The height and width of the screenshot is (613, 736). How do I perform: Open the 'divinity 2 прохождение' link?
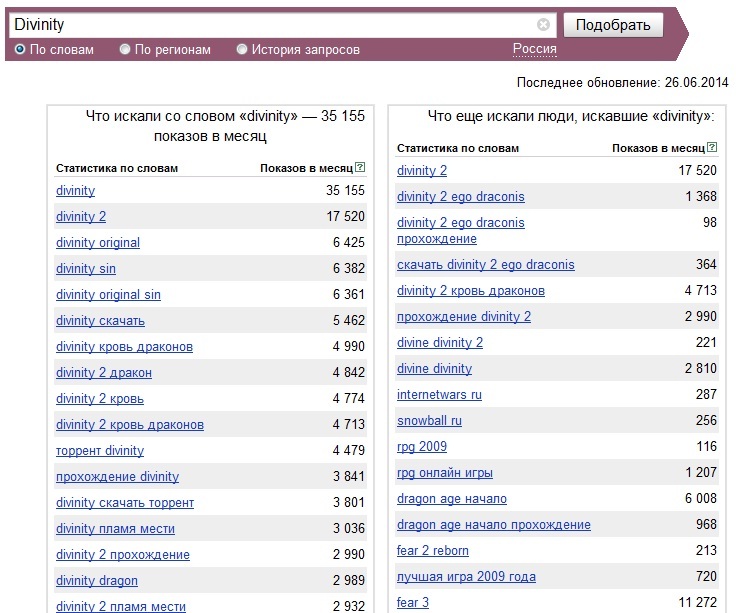123,555
